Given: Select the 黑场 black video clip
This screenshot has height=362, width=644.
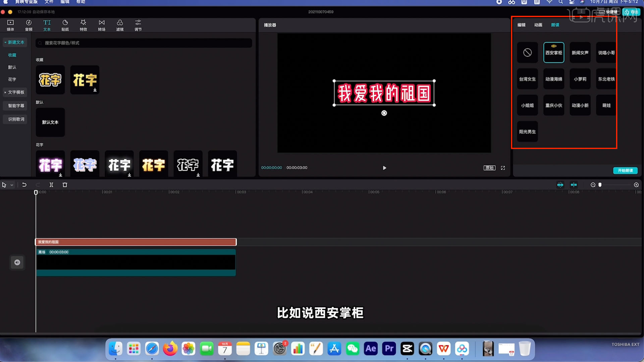Looking at the screenshot, I should click(x=136, y=262).
